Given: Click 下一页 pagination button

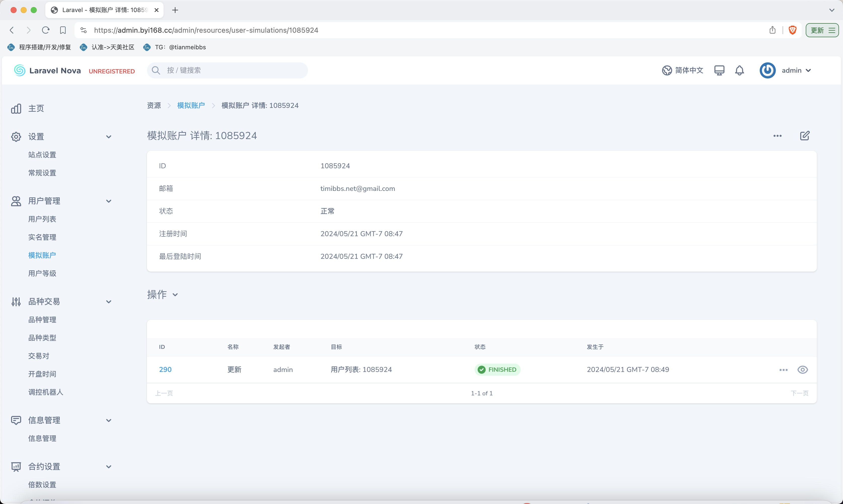Looking at the screenshot, I should (799, 393).
